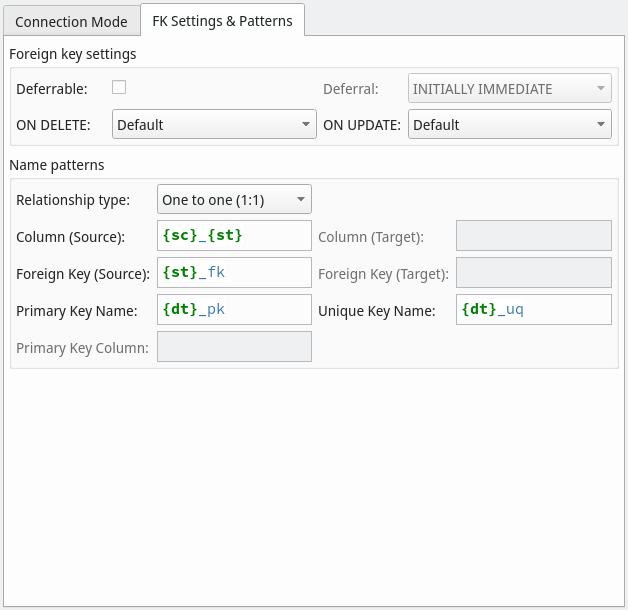Open the Deferral INITIALLY IMMEDIATE dropdown
Viewport: 628px width, 610px height.
pos(509,89)
